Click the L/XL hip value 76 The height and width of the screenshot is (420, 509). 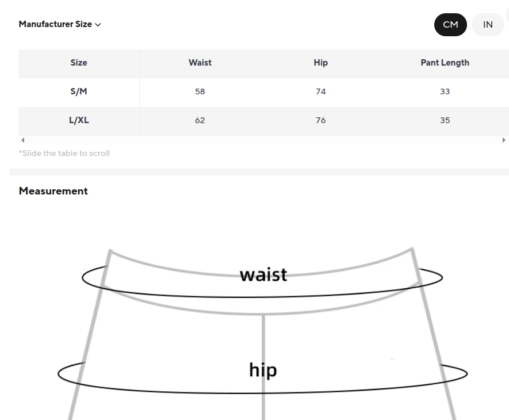click(320, 120)
